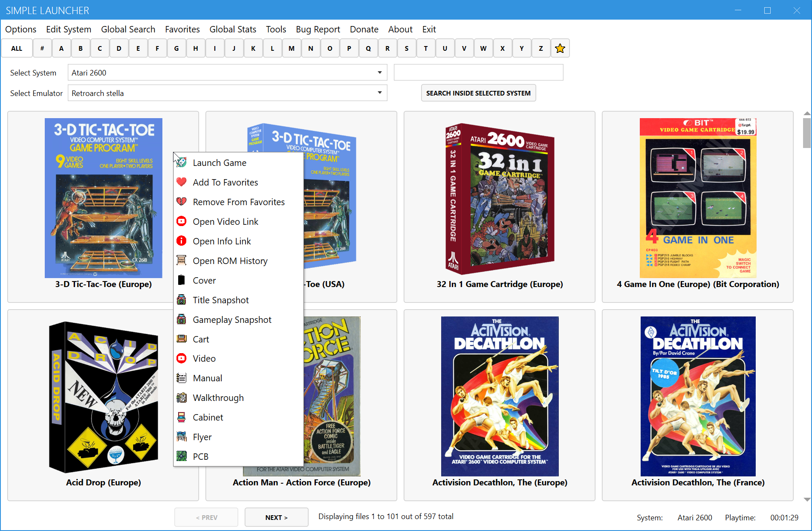The width and height of the screenshot is (812, 531).
Task: Click Displaying files 1 to 101 text
Action: pyautogui.click(x=386, y=516)
